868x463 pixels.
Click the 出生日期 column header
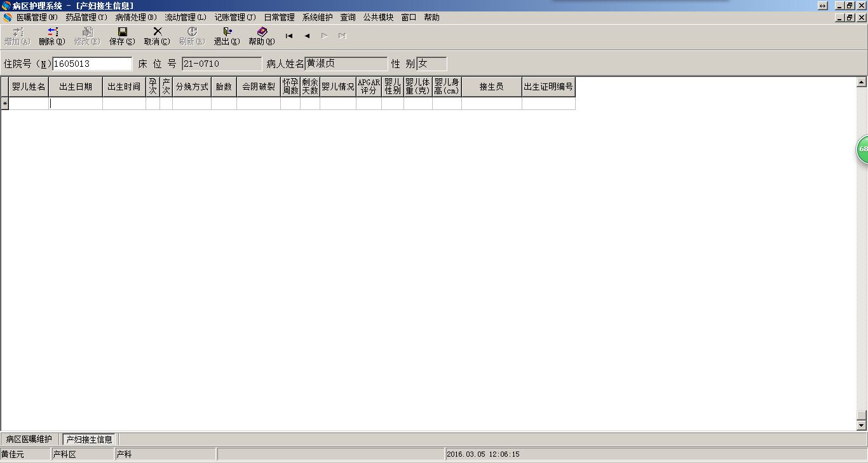[x=76, y=87]
